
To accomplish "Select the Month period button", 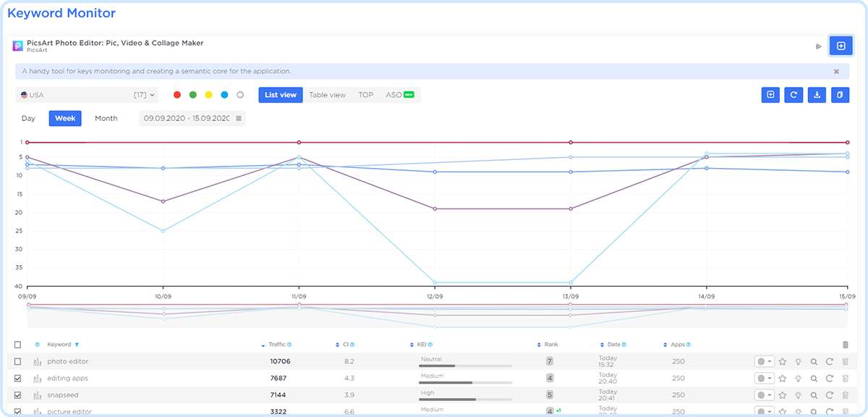I will (106, 118).
